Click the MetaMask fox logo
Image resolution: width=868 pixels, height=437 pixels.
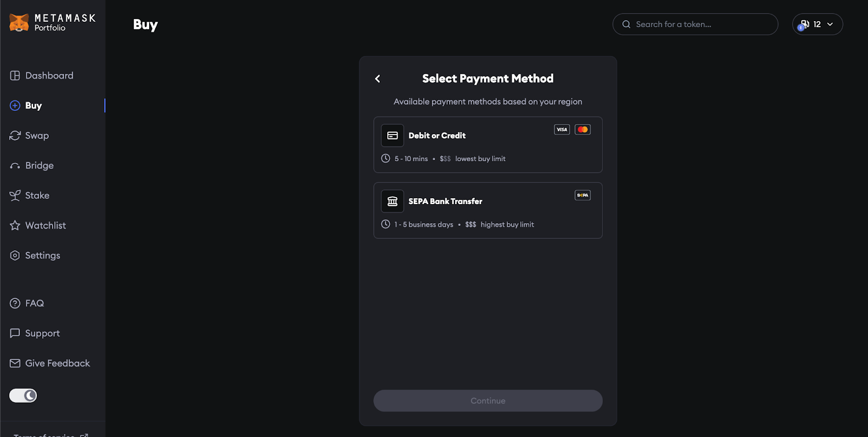click(x=19, y=23)
